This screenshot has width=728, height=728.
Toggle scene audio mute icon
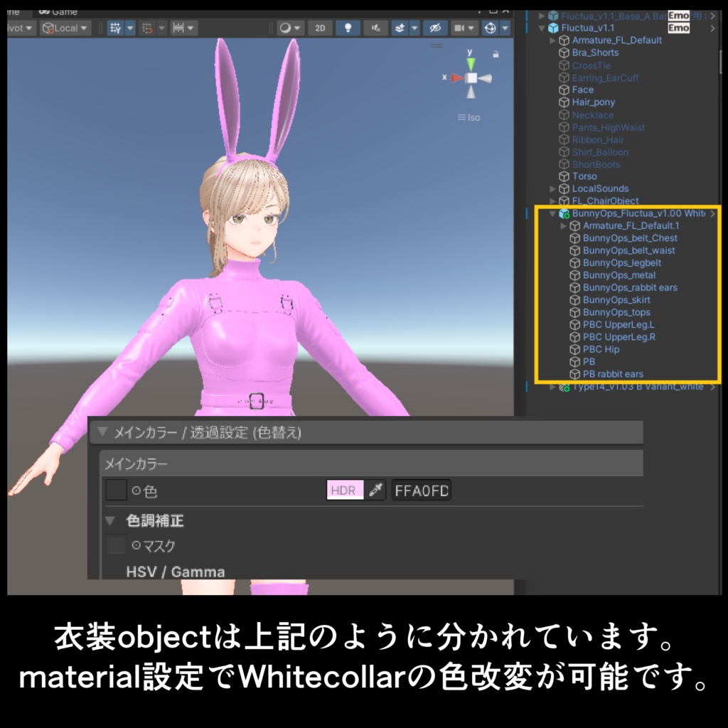tap(375, 28)
